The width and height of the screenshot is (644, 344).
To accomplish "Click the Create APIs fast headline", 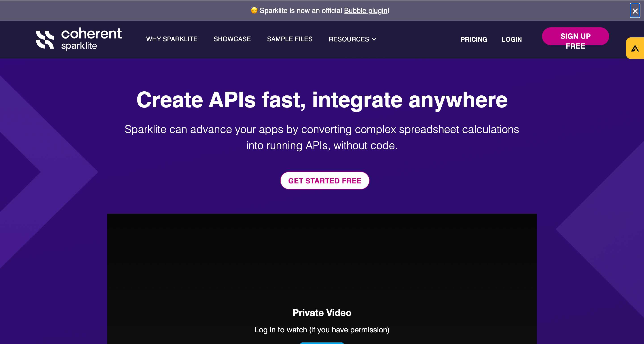I will (322, 100).
